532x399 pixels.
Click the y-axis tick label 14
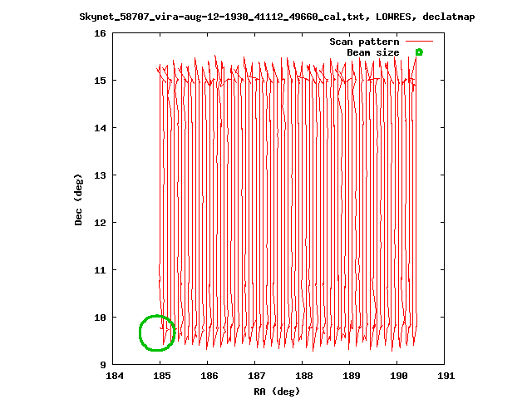[x=100, y=128]
